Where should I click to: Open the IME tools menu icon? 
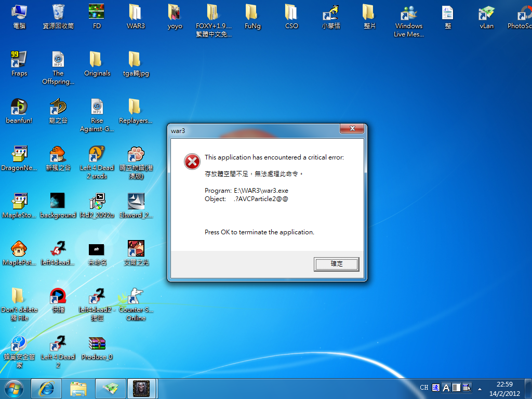[x=467, y=388]
